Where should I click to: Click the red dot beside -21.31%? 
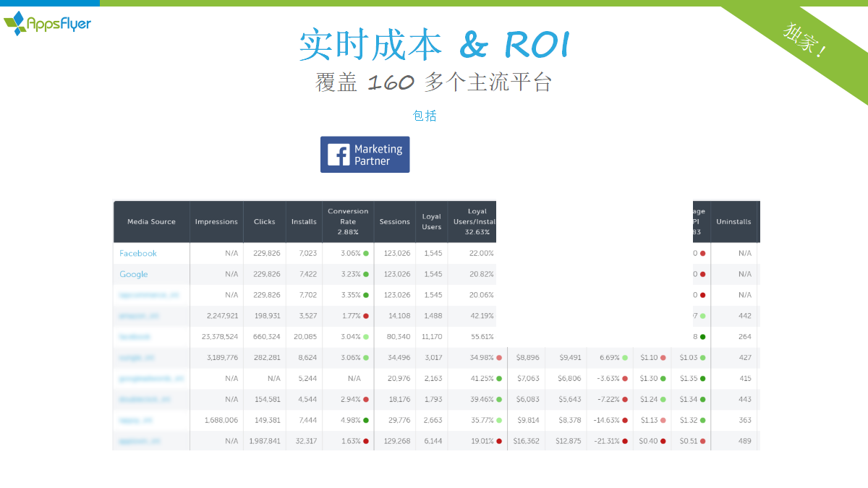point(625,441)
